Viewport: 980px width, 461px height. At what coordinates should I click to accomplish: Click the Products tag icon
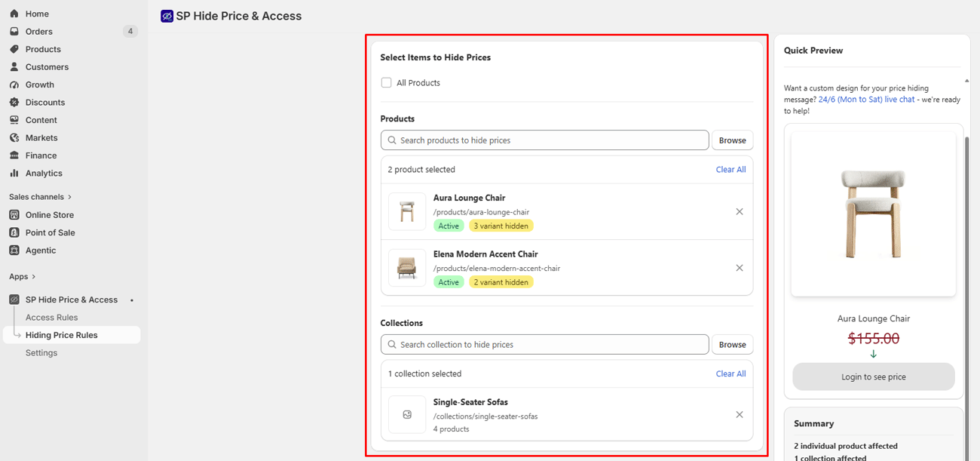(14, 49)
